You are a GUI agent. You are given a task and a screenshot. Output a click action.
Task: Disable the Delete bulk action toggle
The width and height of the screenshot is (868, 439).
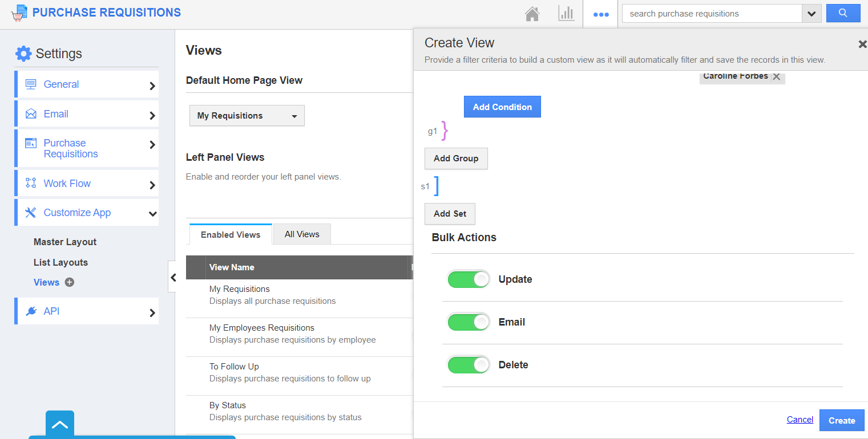[x=468, y=364]
